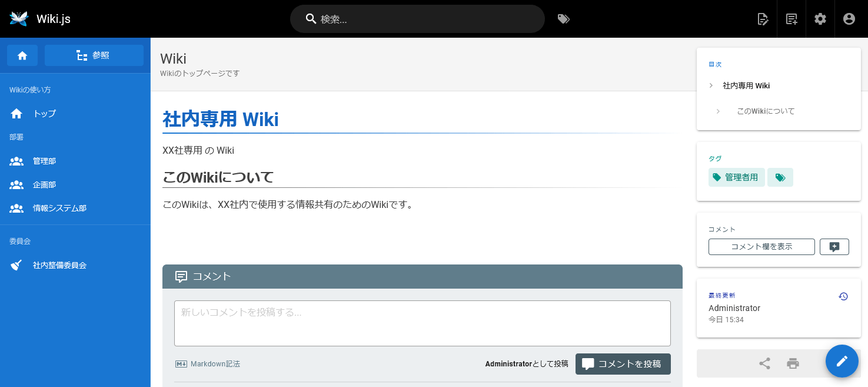Viewport: 868px width, 387px height.
Task: Click the home icon button in sidebar
Action: 22,55
